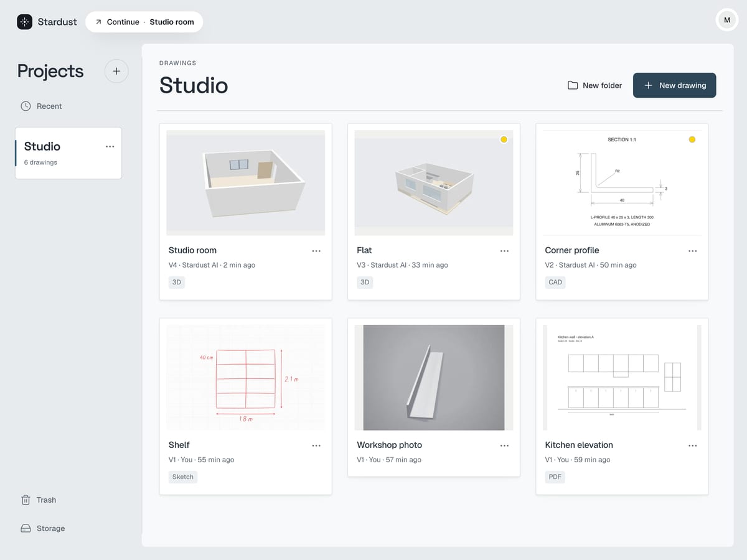
Task: Open the Kitchen elevation thumbnail
Action: pos(622,377)
